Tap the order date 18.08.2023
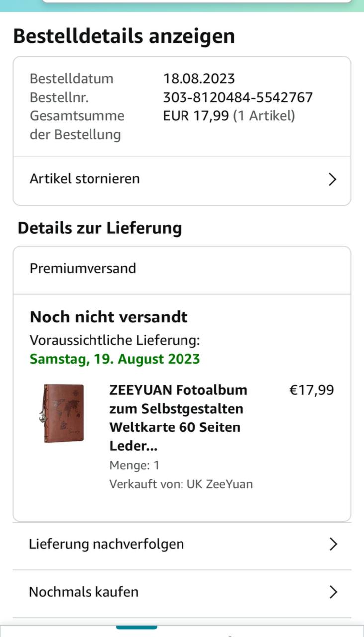Screen dimensions: 364x637 coord(199,79)
